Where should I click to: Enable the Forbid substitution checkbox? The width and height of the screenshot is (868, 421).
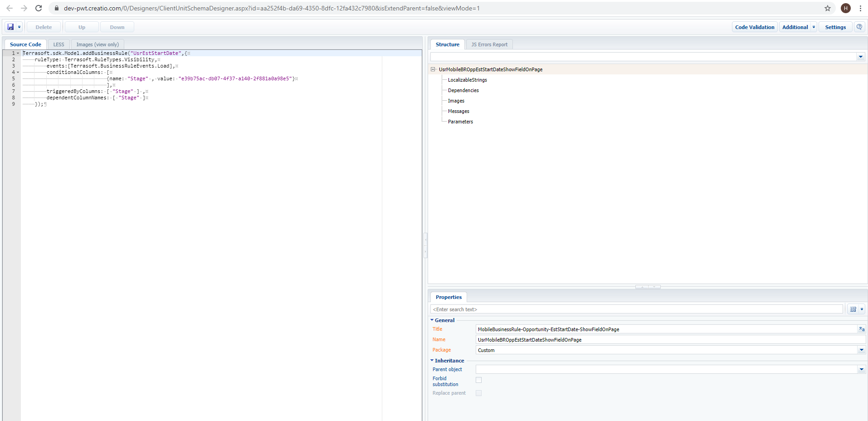click(478, 380)
